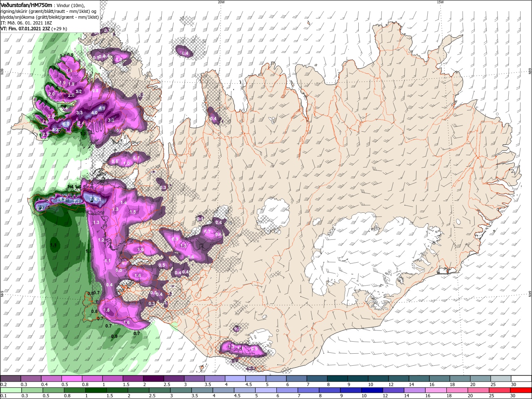This screenshot has height=399, width=532.
Task: Click the 15W longitude label at the top
Action: (440, 2)
